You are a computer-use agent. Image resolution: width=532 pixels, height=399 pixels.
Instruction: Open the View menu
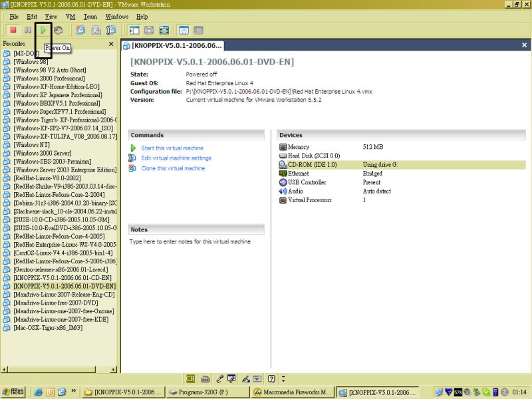pyautogui.click(x=51, y=16)
